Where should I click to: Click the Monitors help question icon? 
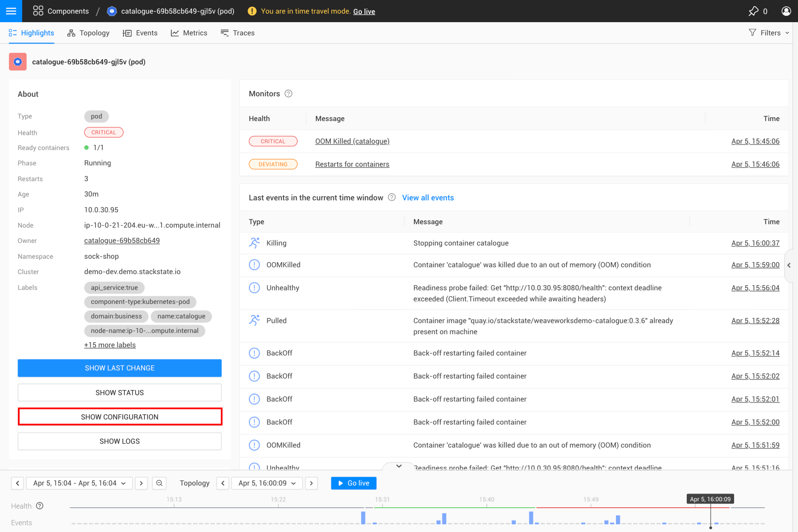[288, 94]
